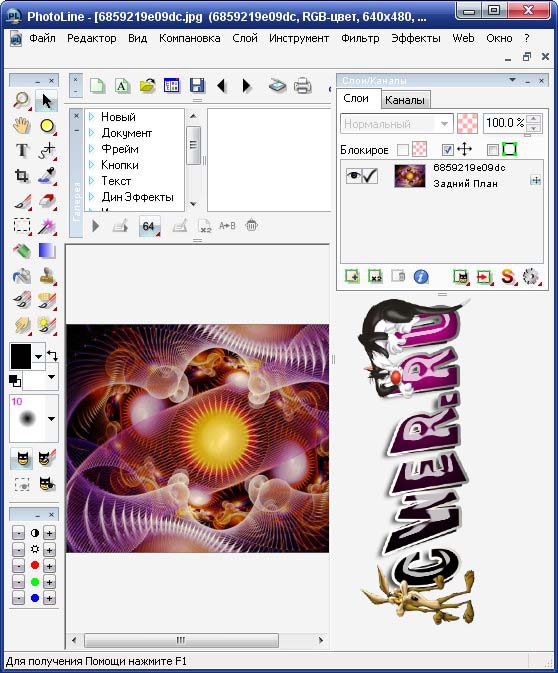Expand the Документ tree item
Screen dimensions: 558x673
(x=91, y=133)
